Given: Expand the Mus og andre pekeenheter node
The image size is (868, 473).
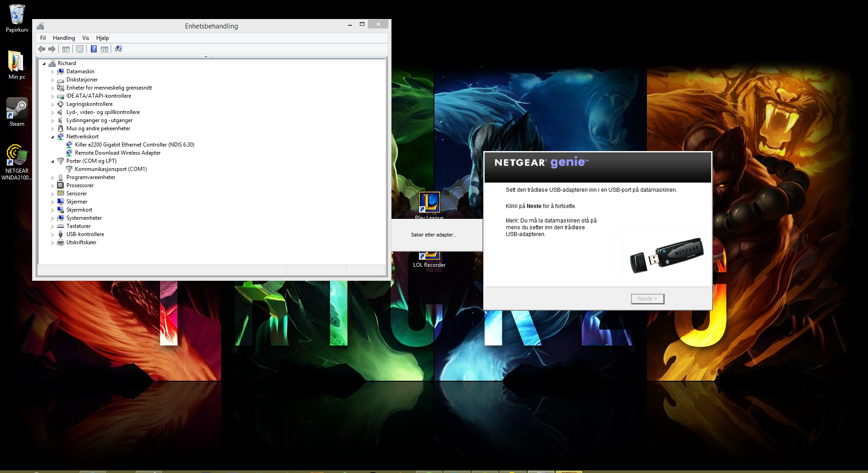Looking at the screenshot, I should (x=52, y=129).
